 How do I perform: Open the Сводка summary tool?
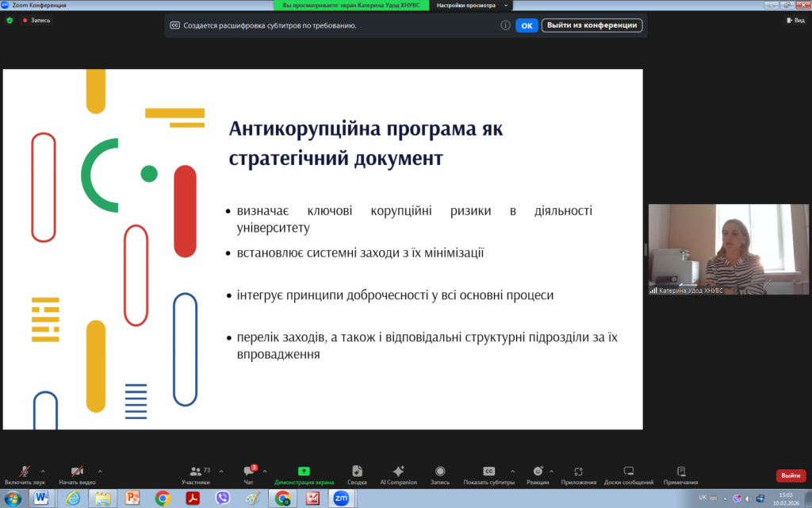click(x=357, y=471)
